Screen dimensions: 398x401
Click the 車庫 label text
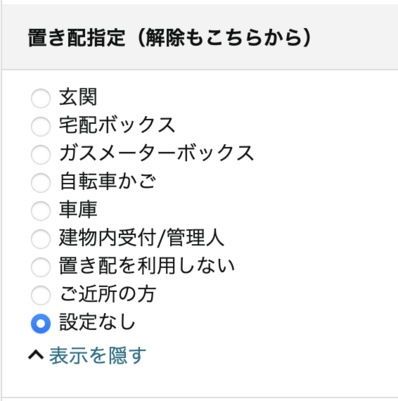pos(78,210)
